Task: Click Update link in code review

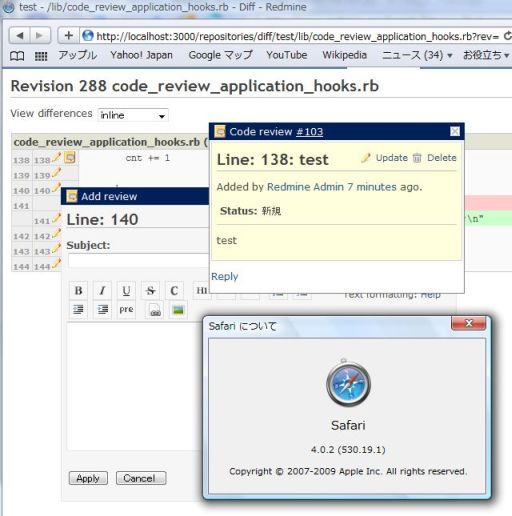Action: [x=392, y=158]
